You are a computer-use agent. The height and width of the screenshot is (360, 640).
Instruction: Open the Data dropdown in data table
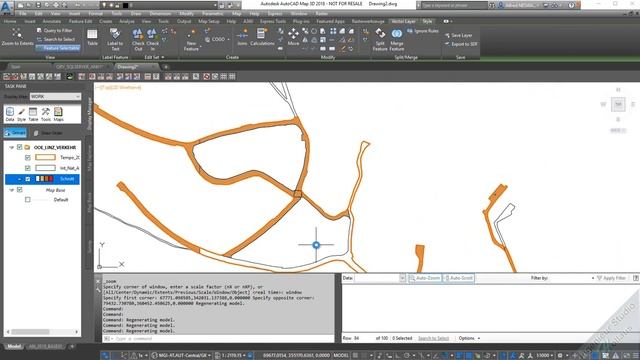[x=402, y=278]
